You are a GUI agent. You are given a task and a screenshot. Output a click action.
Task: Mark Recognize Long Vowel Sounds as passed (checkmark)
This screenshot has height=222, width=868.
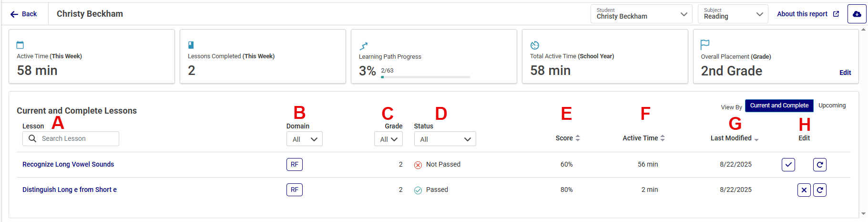[x=788, y=165]
